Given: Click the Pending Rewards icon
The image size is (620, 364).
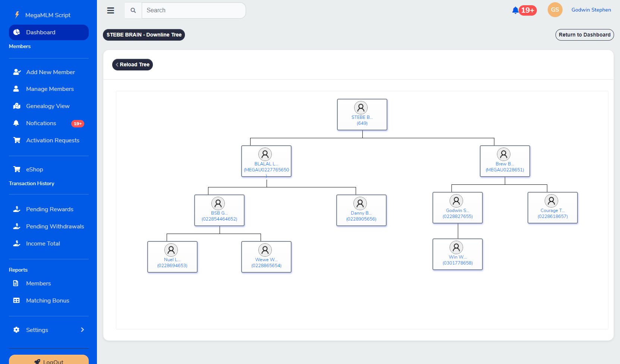Looking at the screenshot, I should pyautogui.click(x=17, y=209).
